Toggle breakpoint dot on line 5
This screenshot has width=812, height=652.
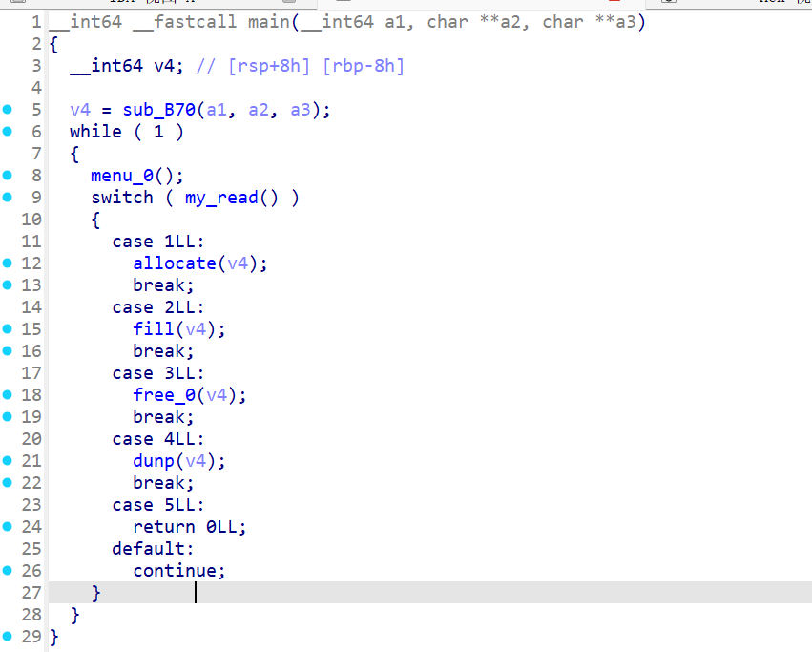[8, 110]
